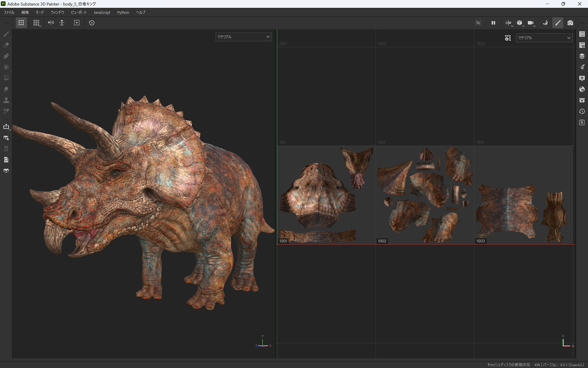The image size is (588, 368).
Task: Open the Log panel icon
Action: 582,122
